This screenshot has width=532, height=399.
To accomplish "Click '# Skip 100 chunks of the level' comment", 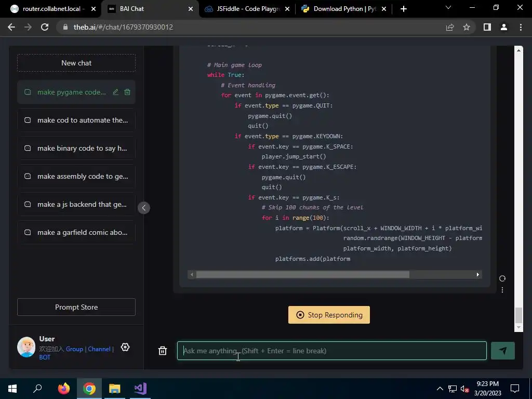I will pos(312,207).
